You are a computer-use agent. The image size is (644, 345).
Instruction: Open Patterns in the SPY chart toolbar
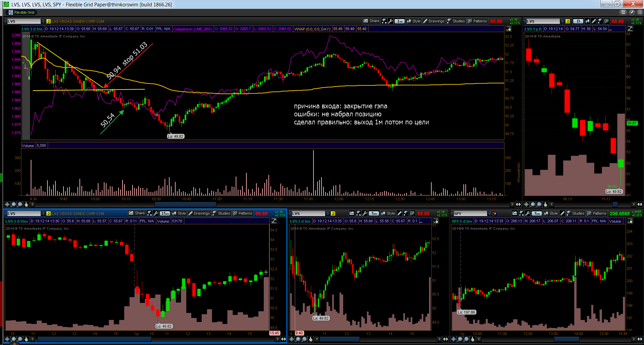click(x=597, y=213)
